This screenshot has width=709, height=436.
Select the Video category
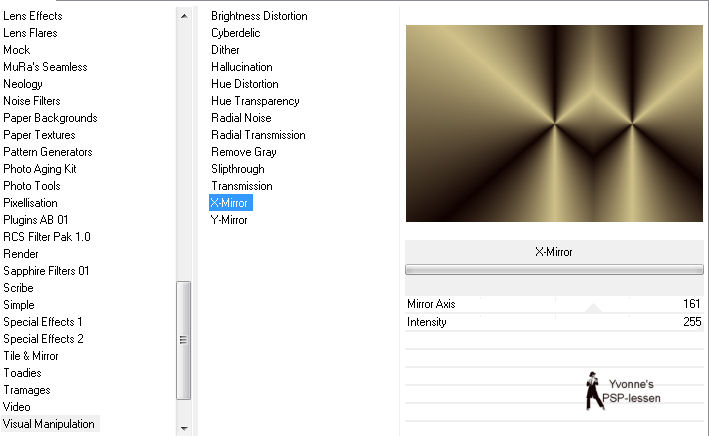click(17, 407)
